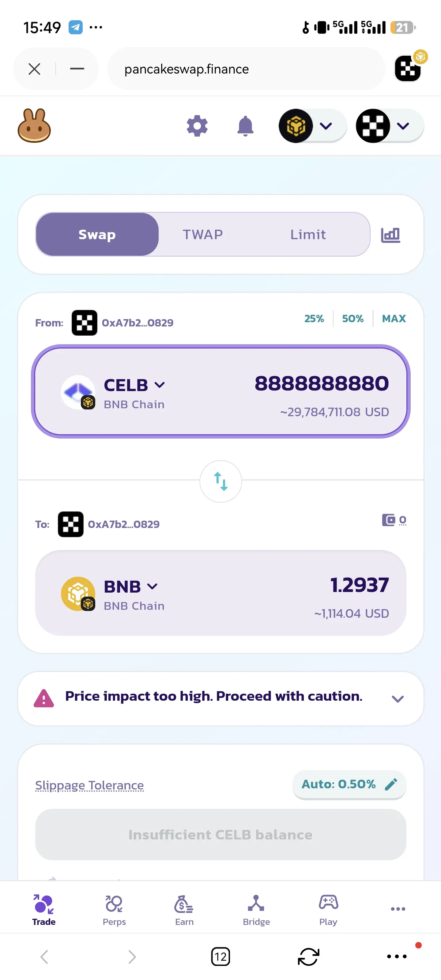Go to the Bridge section
The width and height of the screenshot is (441, 980).
pos(256,910)
